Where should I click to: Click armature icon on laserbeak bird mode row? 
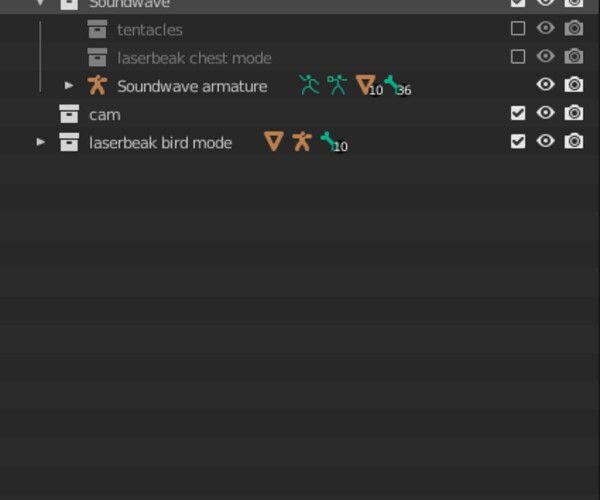point(301,142)
